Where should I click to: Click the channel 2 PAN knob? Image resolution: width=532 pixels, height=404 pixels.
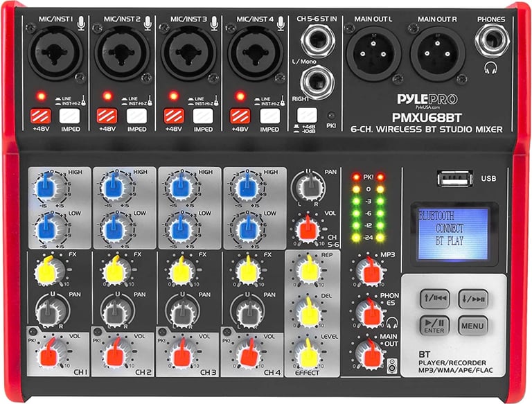(116, 311)
